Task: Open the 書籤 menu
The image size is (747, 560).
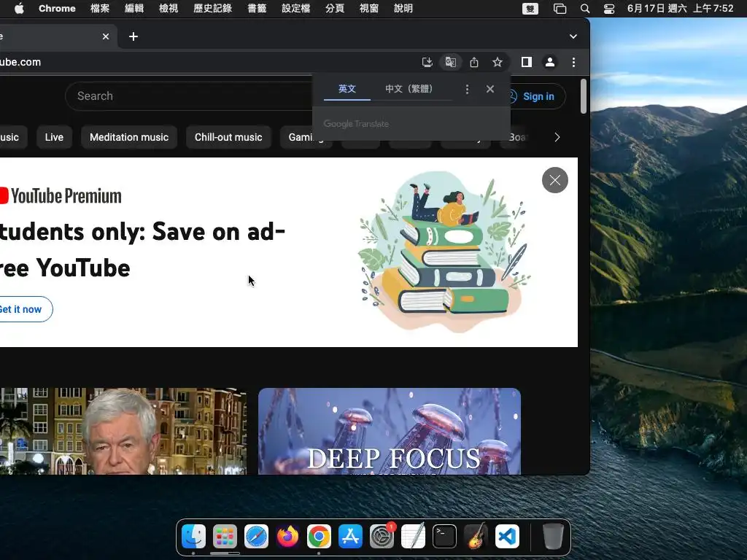Action: pyautogui.click(x=257, y=9)
